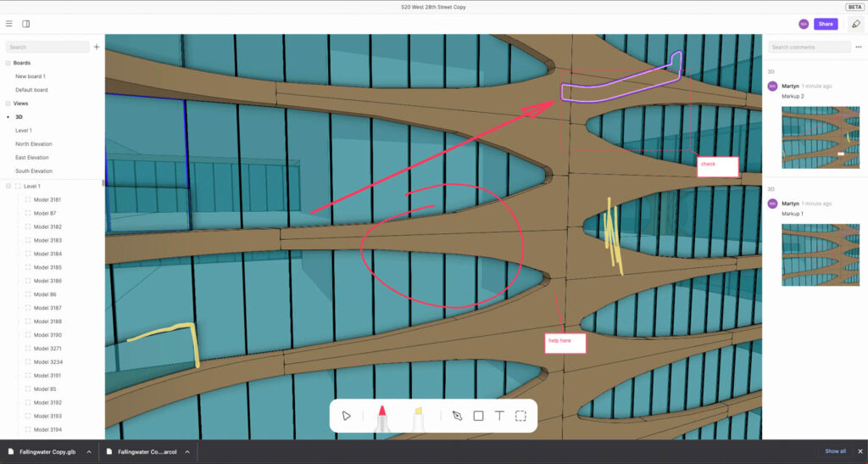Collapse the Boards section
Screen dimensions: 868x464
[x=8, y=63]
